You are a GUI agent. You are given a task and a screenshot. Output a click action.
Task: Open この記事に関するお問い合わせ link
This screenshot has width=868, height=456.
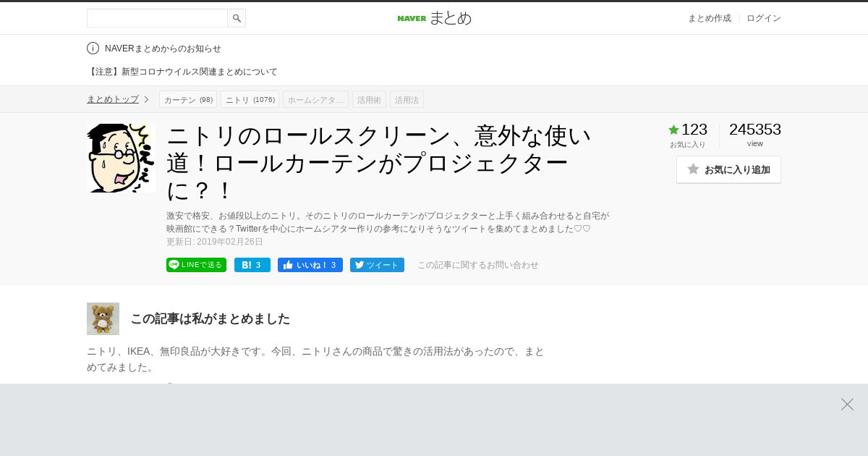click(478, 265)
